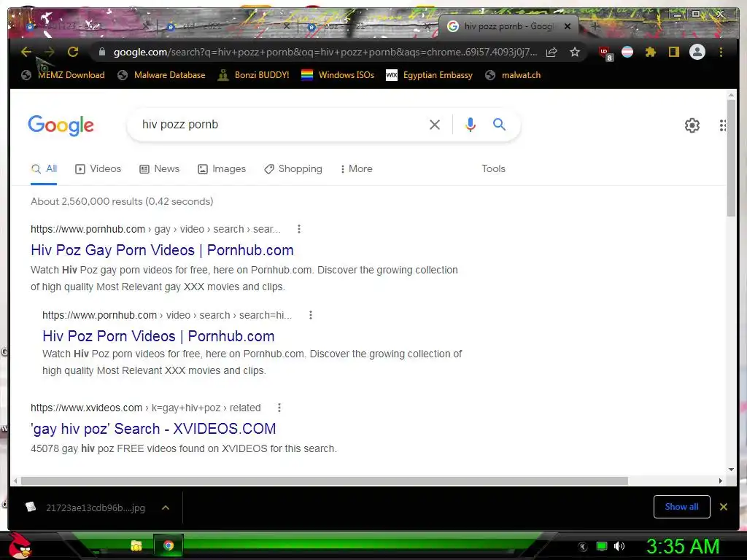
Task: Click into the Google search input field
Action: tap(281, 125)
